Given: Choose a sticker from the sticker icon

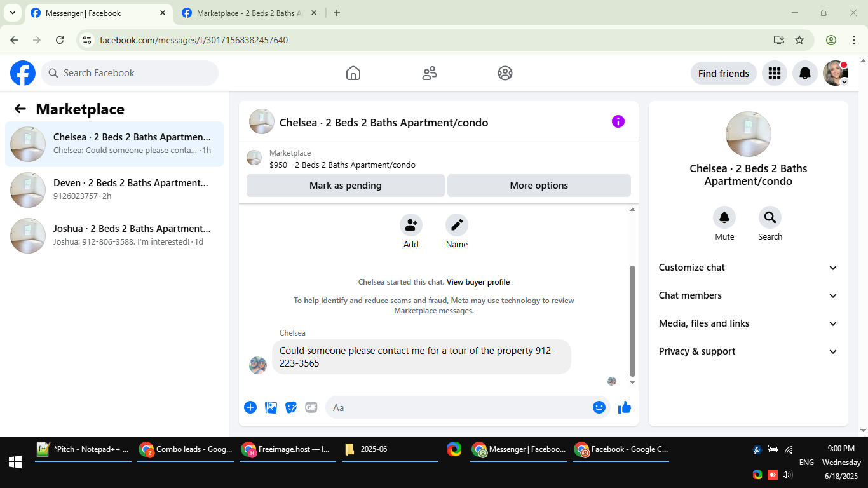Looking at the screenshot, I should pos(291,407).
